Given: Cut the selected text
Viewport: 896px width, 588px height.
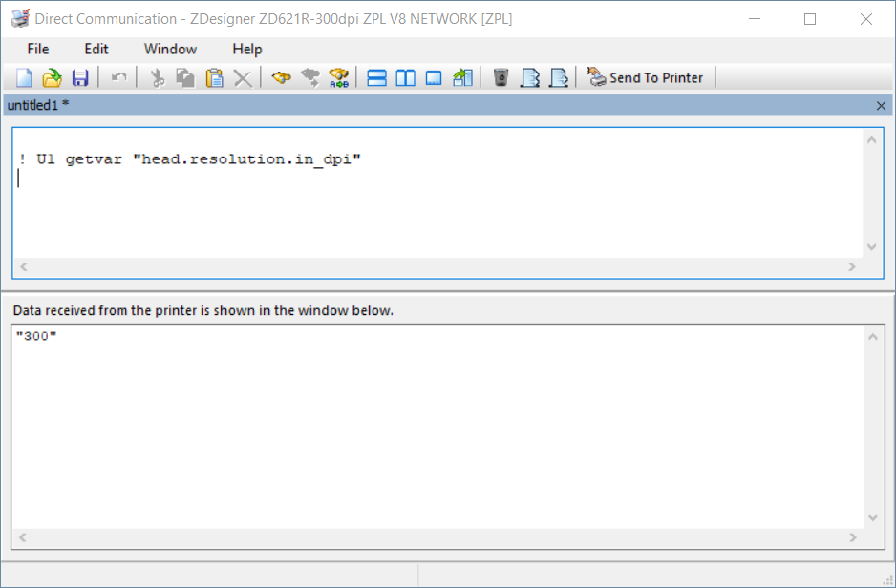Looking at the screenshot, I should pos(156,77).
